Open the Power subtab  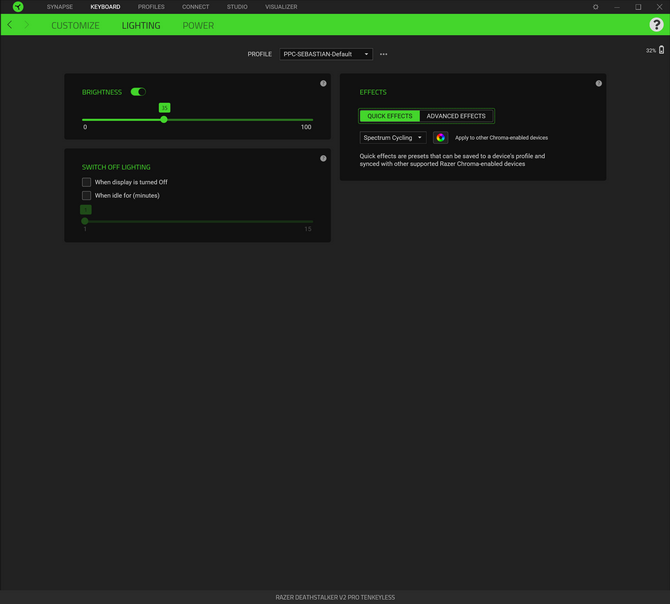coord(198,26)
